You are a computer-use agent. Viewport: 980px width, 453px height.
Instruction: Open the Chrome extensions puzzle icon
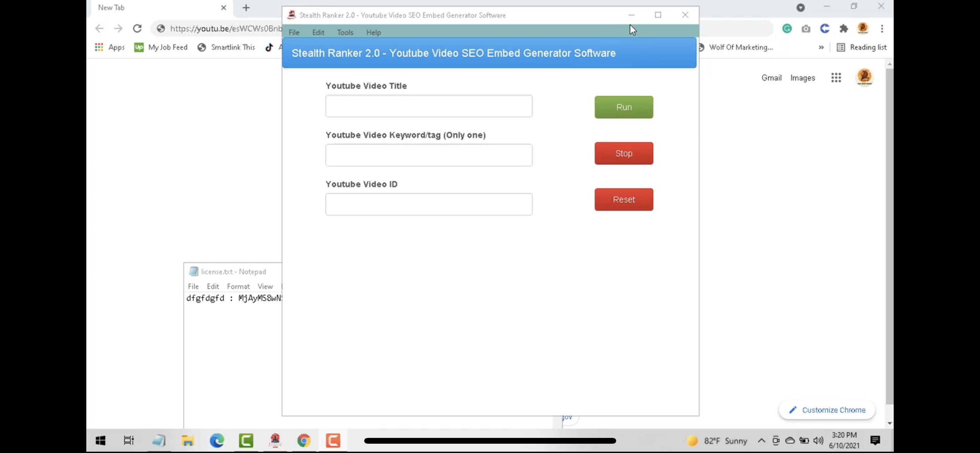coord(843,29)
